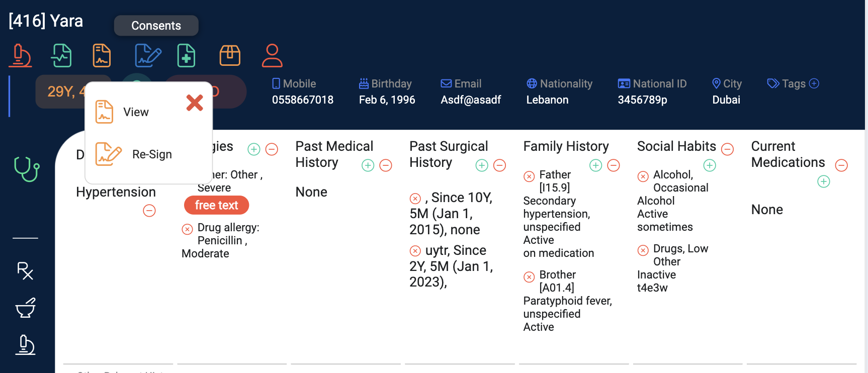
Task: Open the patient profile person icon
Action: [x=272, y=55]
